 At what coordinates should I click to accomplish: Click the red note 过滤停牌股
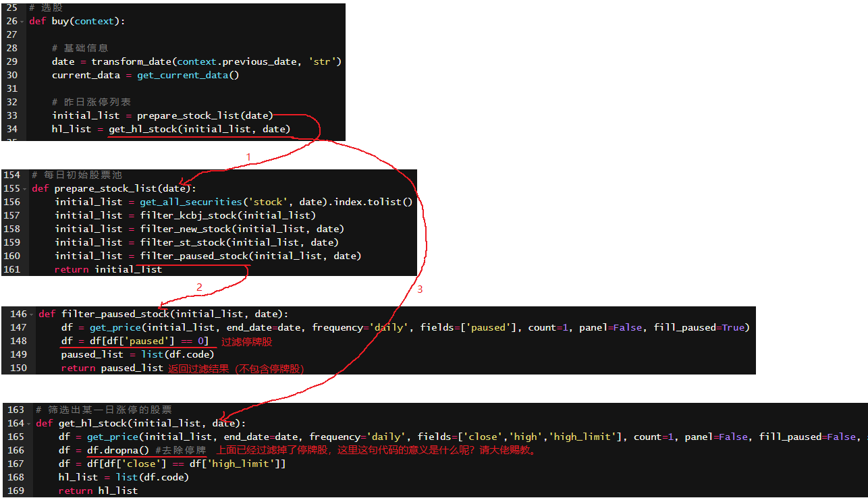coord(246,341)
